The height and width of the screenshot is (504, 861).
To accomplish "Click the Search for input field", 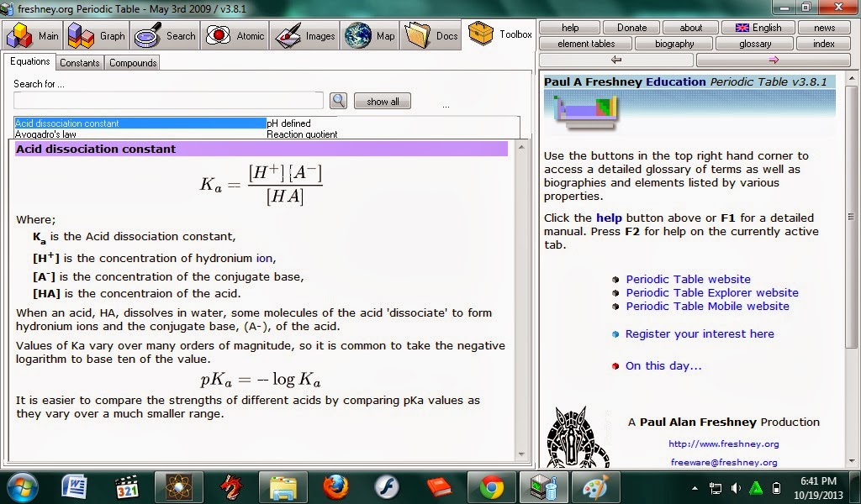I will click(168, 101).
